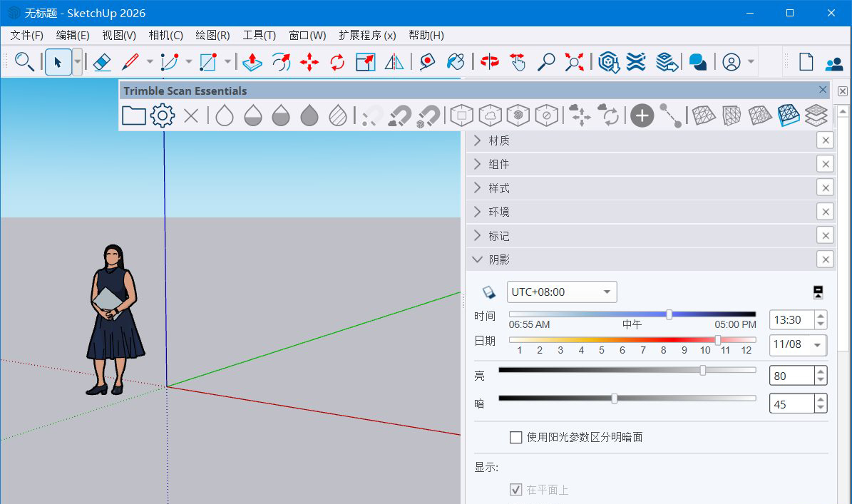Click the 亮 brightness slider handle
Viewport: 852px width, 504px height.
point(702,370)
